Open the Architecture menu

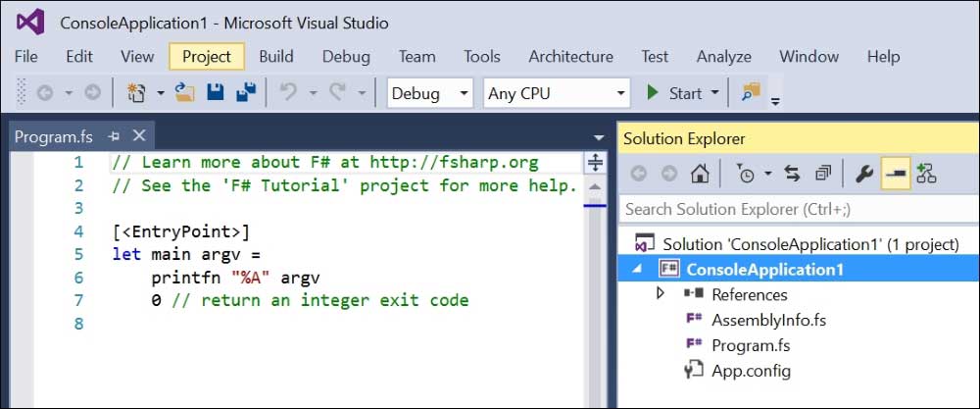pos(570,56)
